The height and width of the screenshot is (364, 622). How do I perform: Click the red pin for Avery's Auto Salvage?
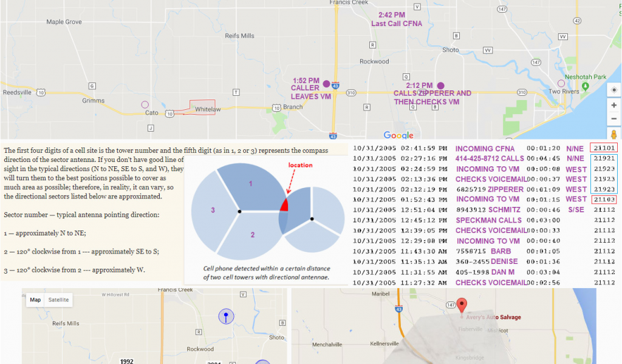(462, 306)
